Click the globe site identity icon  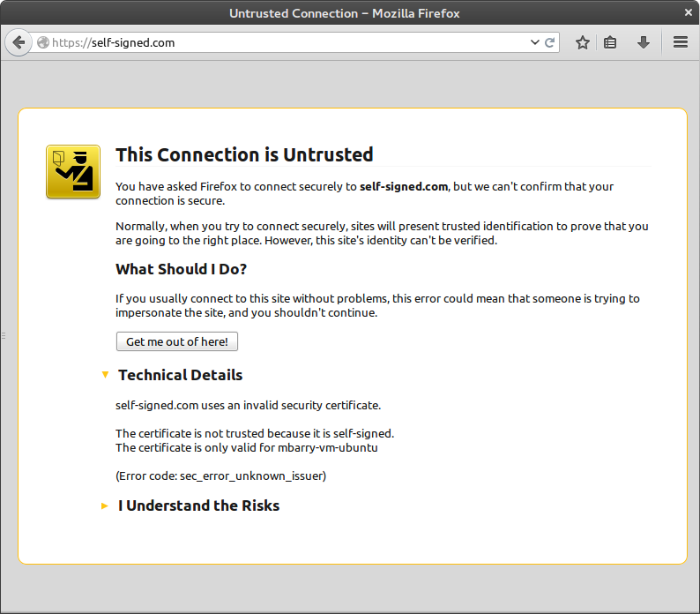[x=43, y=42]
